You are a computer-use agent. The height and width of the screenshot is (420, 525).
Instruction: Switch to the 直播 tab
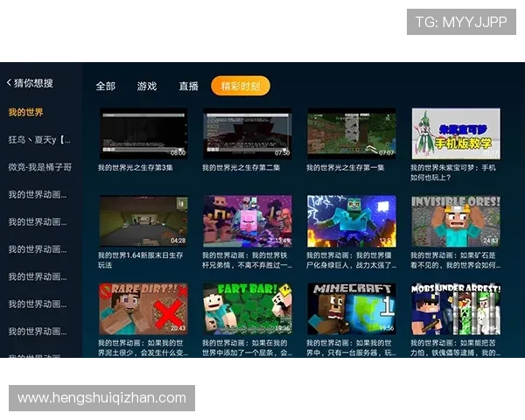coord(188,86)
